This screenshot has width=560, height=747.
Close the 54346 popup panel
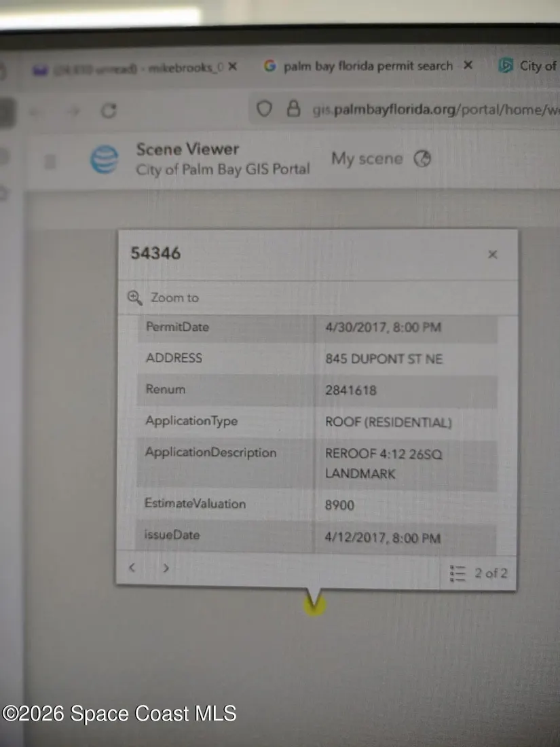click(x=493, y=255)
